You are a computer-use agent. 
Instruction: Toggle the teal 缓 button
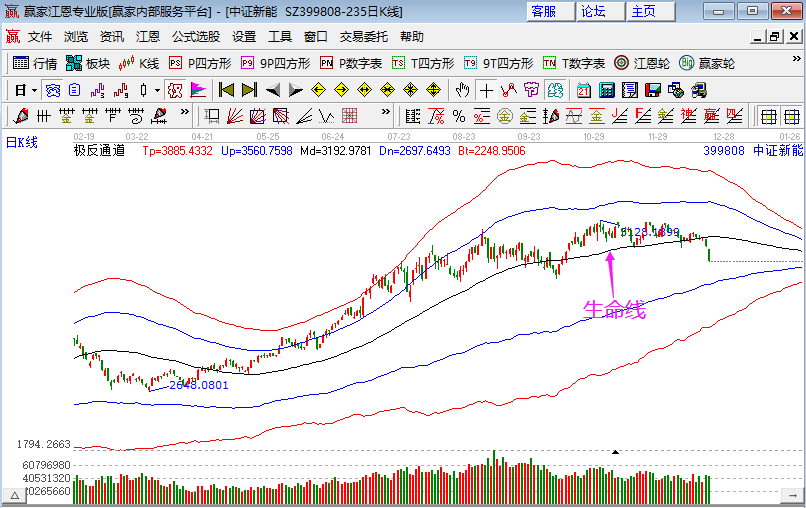[555, 90]
